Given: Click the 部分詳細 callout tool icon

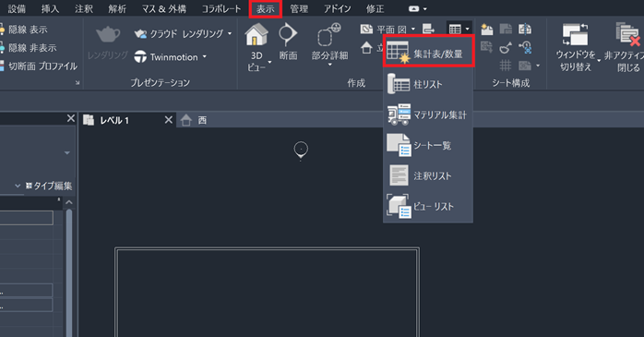Looking at the screenshot, I should pyautogui.click(x=329, y=34).
